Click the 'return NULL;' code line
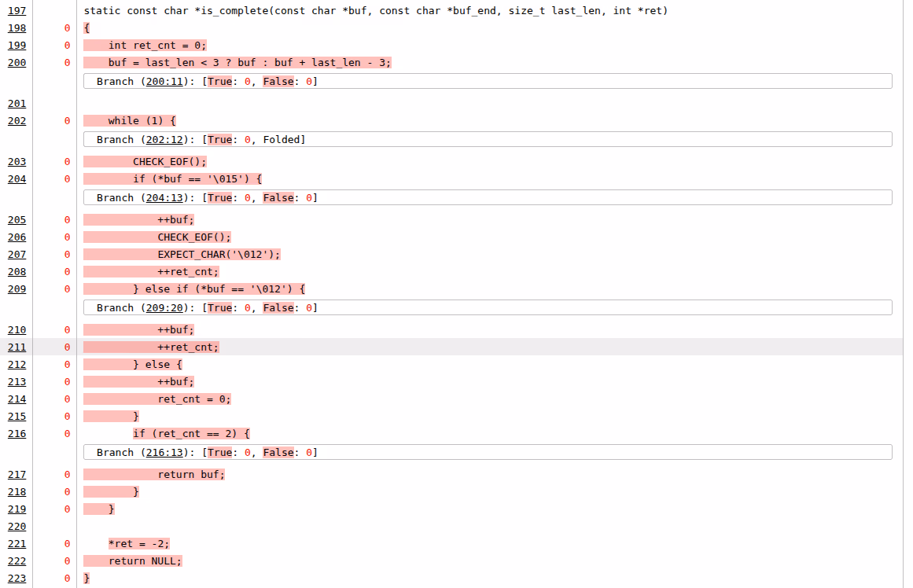Screen dimensions: 913x588 pyautogui.click(x=145, y=561)
